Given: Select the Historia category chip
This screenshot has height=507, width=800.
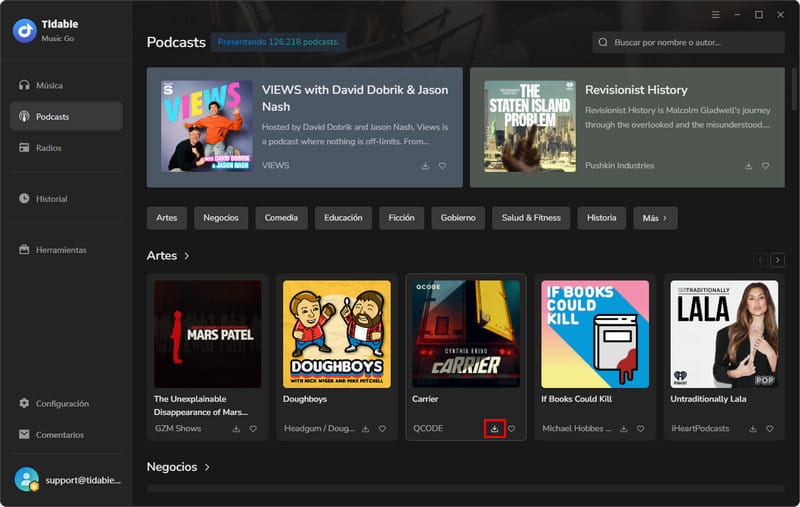Looking at the screenshot, I should [602, 218].
